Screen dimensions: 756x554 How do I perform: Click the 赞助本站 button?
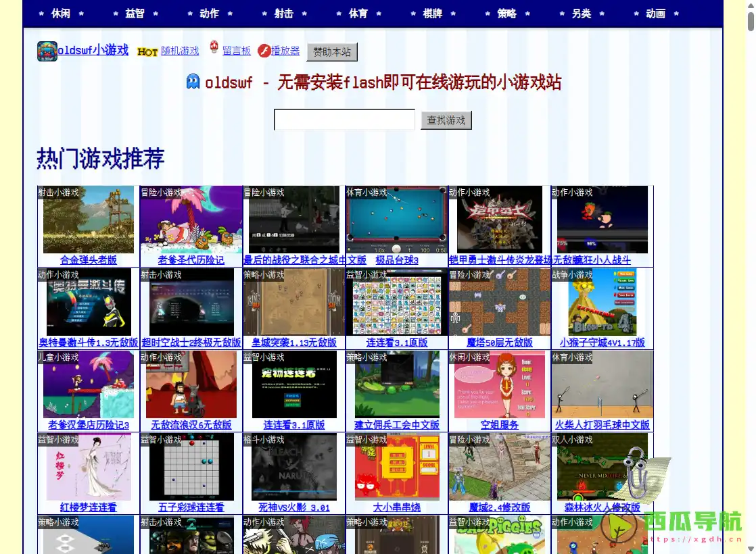coord(332,51)
